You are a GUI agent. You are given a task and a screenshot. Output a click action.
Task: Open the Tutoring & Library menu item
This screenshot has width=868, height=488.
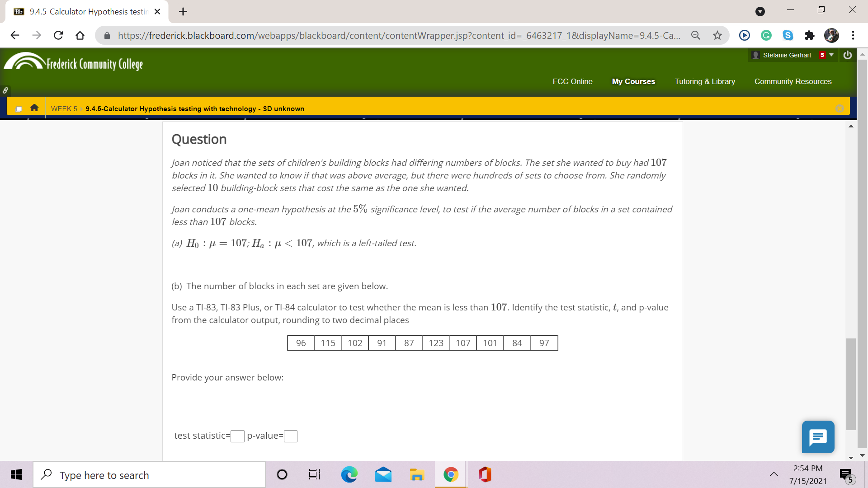(705, 81)
